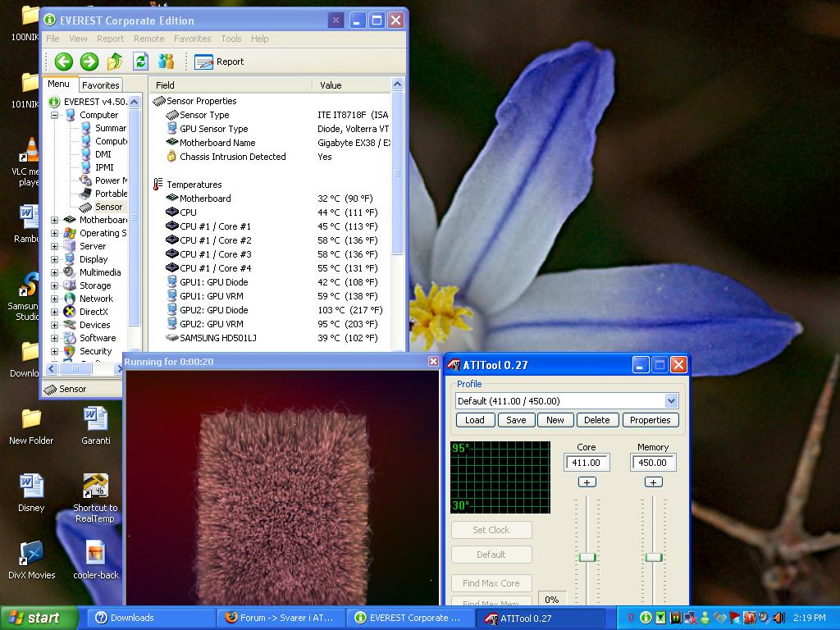
Task: Open the Tools menu in EVEREST
Action: click(231, 39)
